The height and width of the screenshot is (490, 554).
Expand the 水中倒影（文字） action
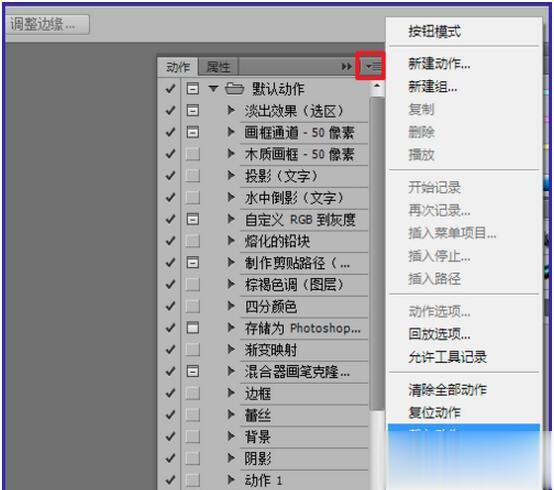[231, 197]
